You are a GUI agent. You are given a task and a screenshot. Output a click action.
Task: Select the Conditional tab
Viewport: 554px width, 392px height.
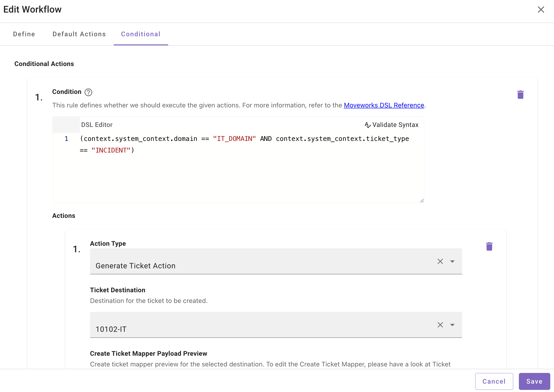pyautogui.click(x=140, y=34)
